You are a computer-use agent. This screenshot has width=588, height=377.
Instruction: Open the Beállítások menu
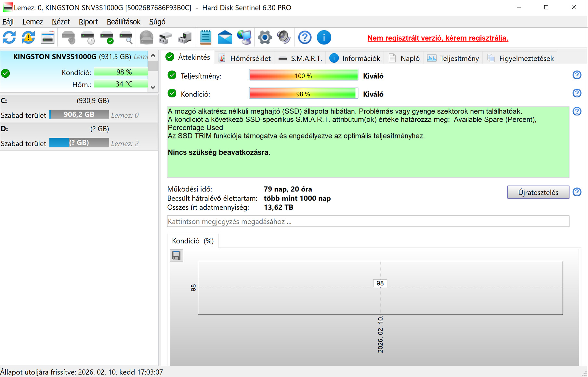[124, 22]
